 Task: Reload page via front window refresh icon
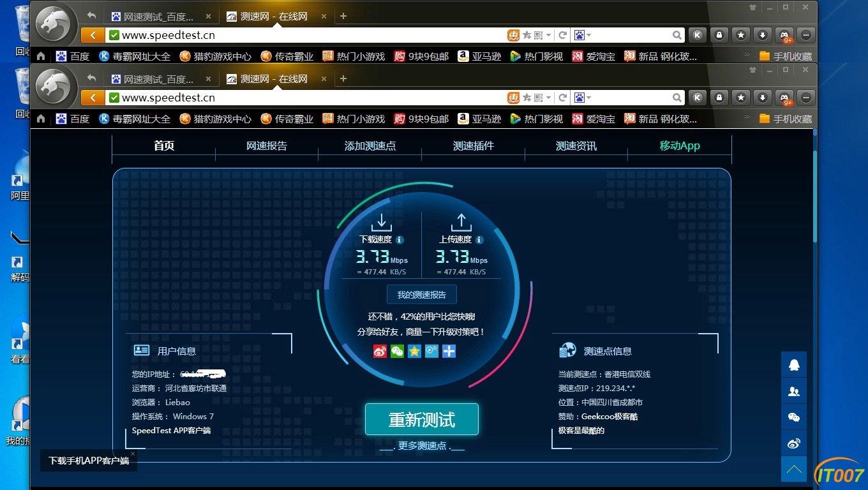tap(562, 98)
